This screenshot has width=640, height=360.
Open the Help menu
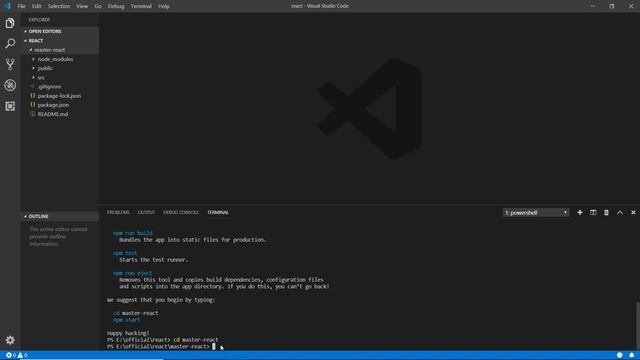164,6
